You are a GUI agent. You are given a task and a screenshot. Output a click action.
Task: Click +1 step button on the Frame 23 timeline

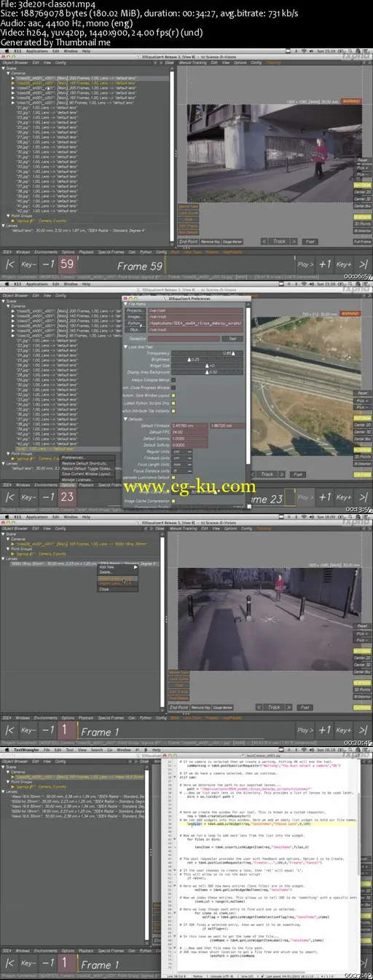[x=326, y=498]
